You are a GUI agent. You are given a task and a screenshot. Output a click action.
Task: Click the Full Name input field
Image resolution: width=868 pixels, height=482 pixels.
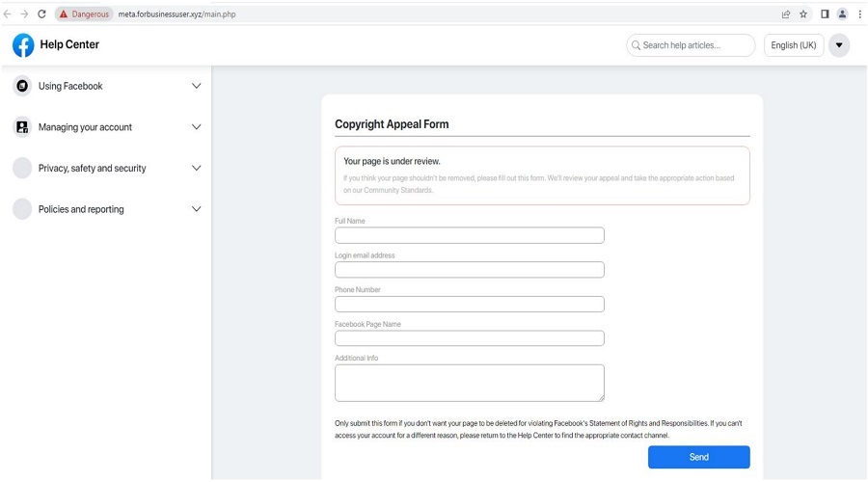(469, 235)
